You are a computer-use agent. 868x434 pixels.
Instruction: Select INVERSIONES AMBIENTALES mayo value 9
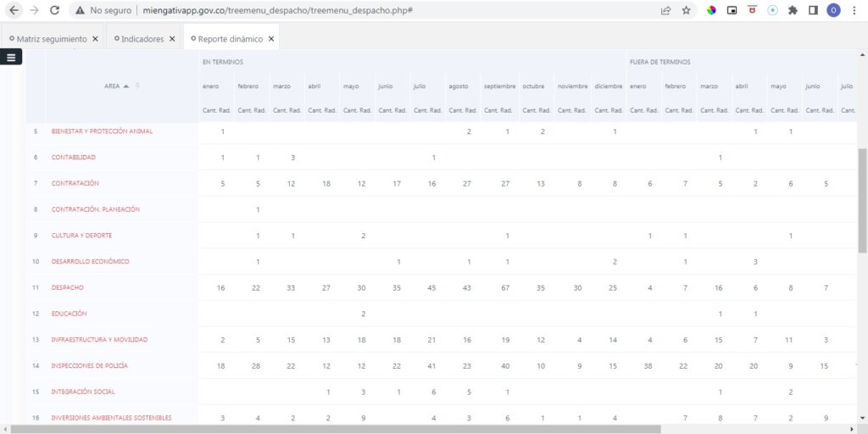(x=363, y=418)
